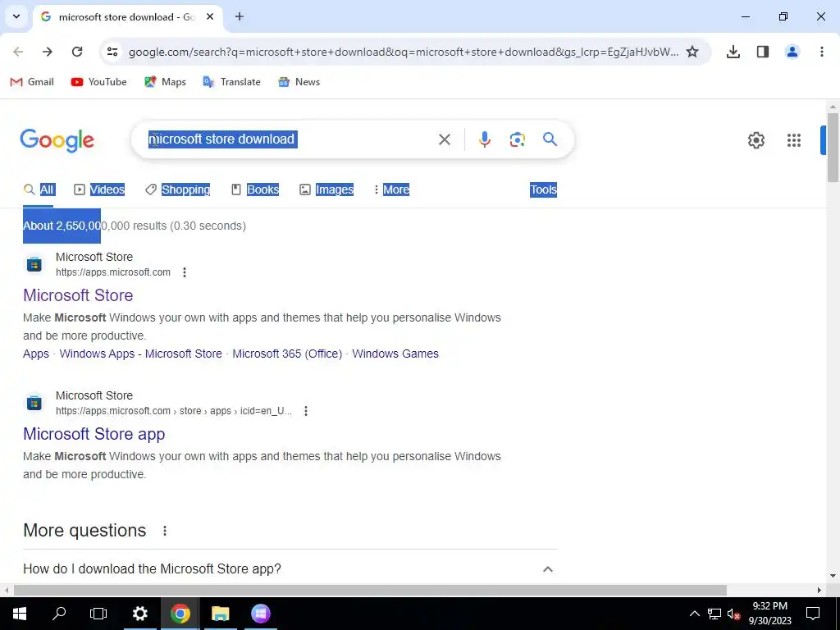The width and height of the screenshot is (840, 630).
Task: Select the All results tab
Action: [38, 189]
